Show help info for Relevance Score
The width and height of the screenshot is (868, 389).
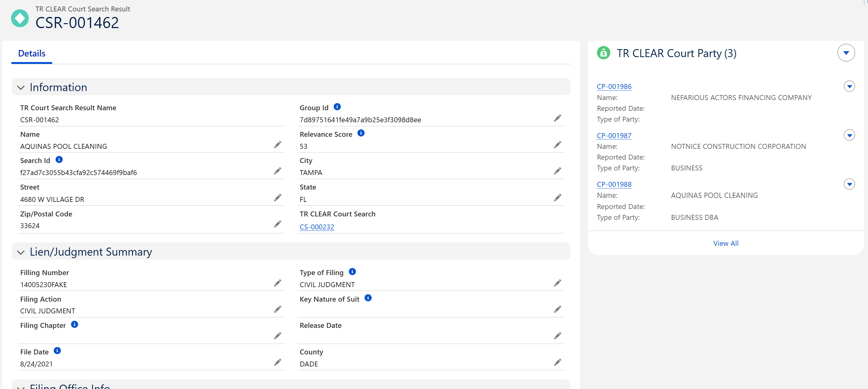361,133
